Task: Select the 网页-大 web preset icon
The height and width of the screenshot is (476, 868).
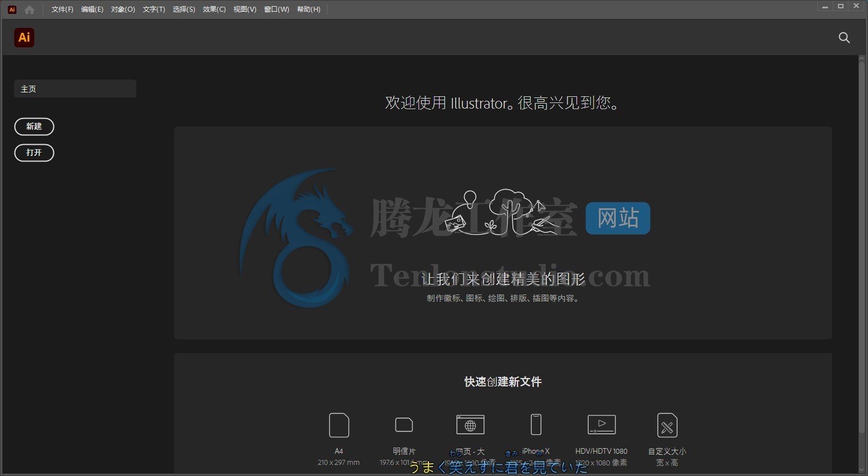Action: 470,425
